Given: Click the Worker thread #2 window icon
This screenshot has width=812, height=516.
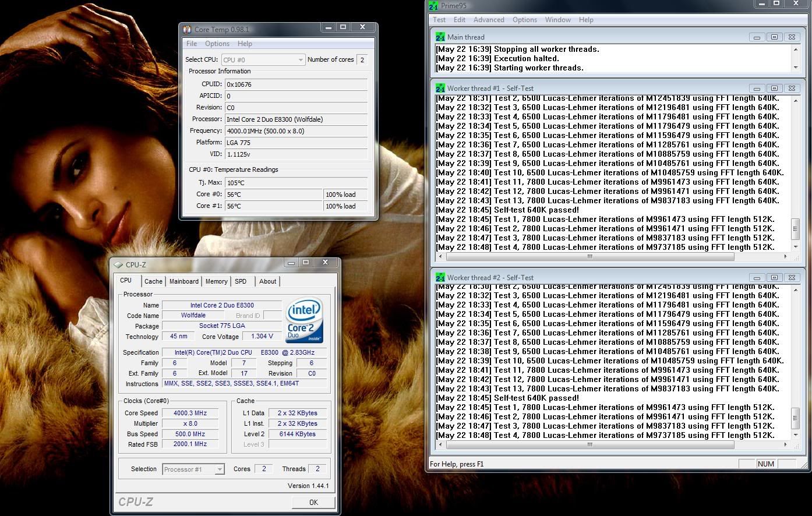Looking at the screenshot, I should 440,277.
